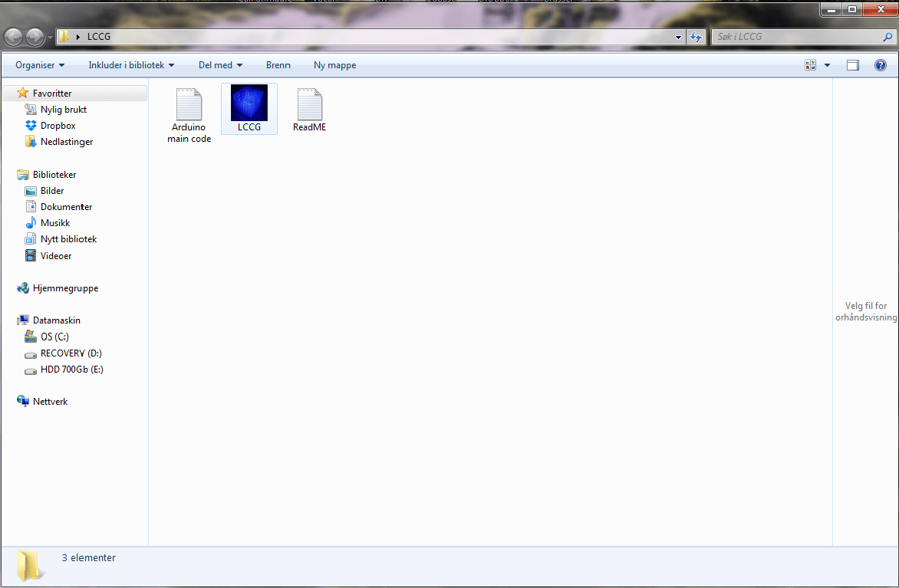Open the Organiser menu

(x=40, y=65)
